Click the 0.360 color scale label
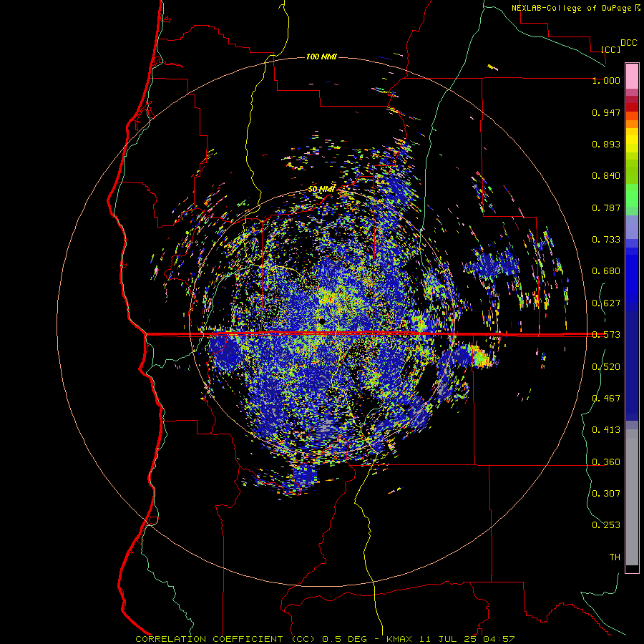The image size is (644, 644). pos(606,462)
